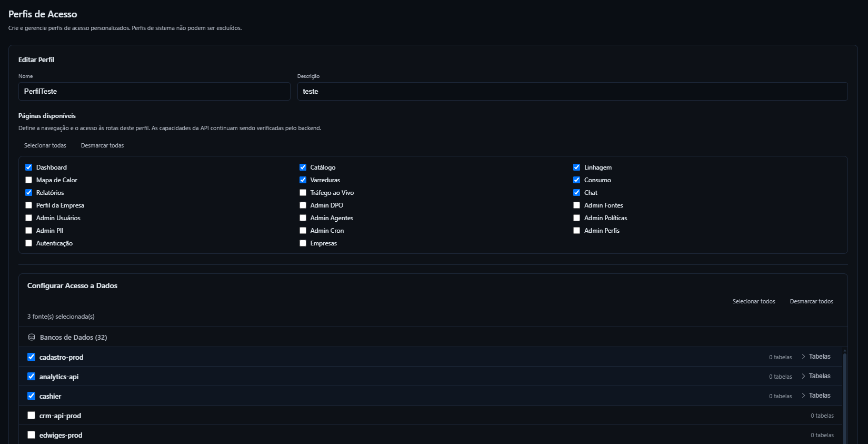The image size is (868, 444).
Task: Expand Tabelas for cadastro-prod
Action: point(816,357)
